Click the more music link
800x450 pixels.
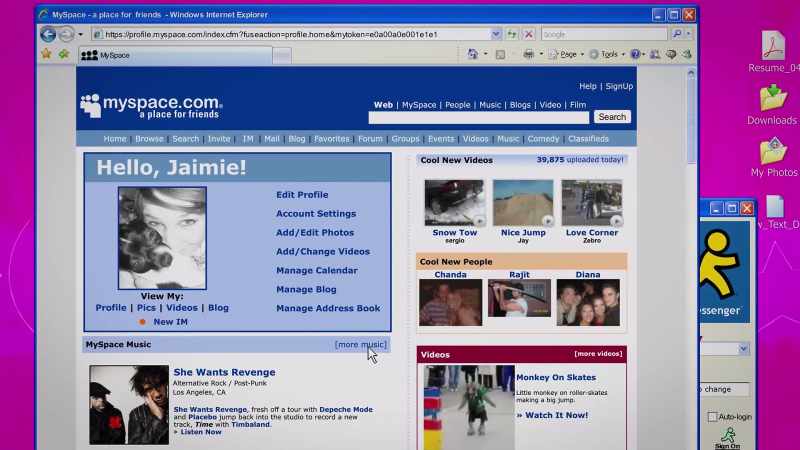[361, 344]
